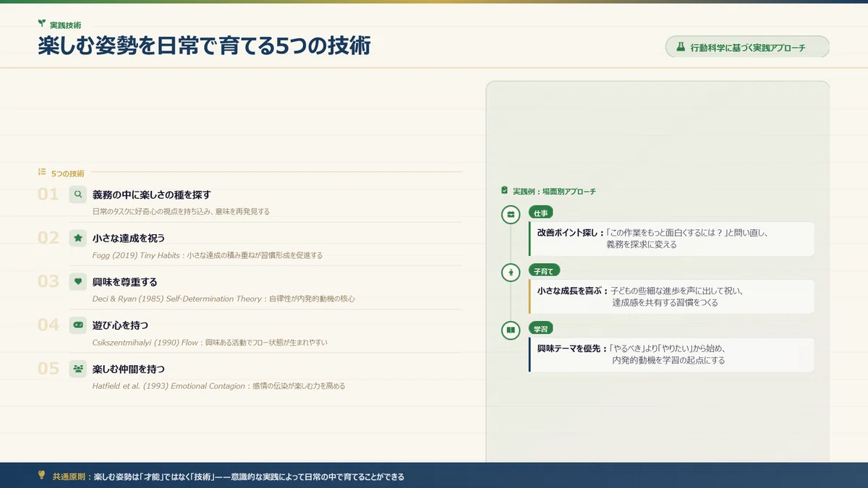The width and height of the screenshot is (868, 488).
Task: Select the 興味テーマを優先 example card
Action: pyautogui.click(x=671, y=354)
